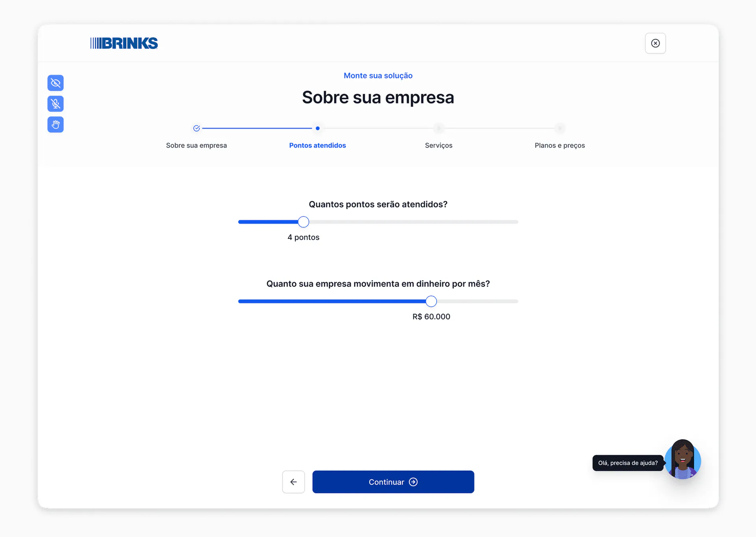Click the active dot of Pontos atendidos step

(317, 128)
